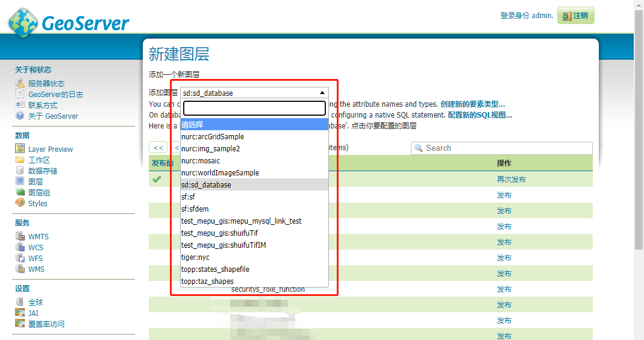
Task: Open Layer Preview link
Action: (51, 150)
